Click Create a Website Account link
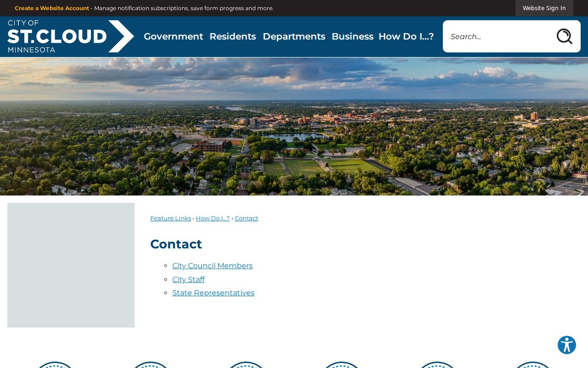588x368 pixels. (52, 8)
